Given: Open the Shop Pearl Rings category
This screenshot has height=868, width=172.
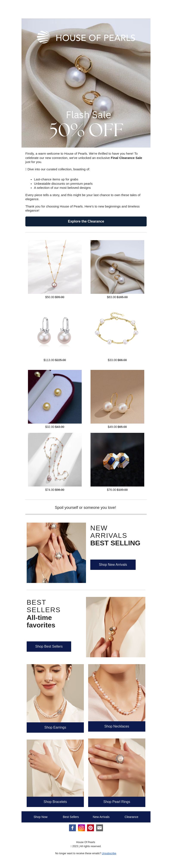Looking at the screenshot, I should point(117,802).
